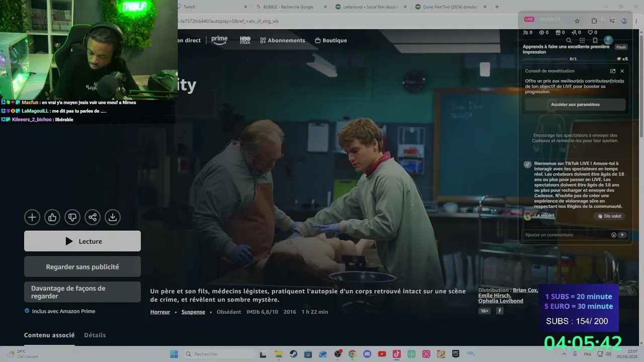The width and height of the screenshot is (644, 362).
Task: Click the 16+ age rating badge
Action: point(485,311)
